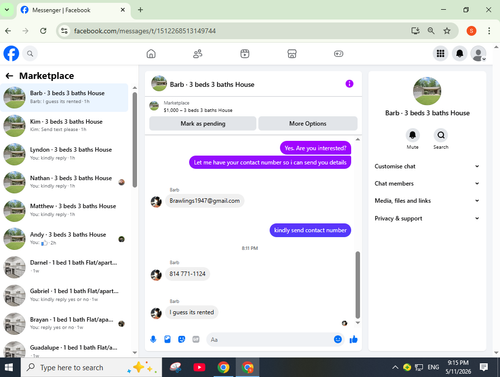The height and width of the screenshot is (377, 500).
Task: Open chat with Darnel
Action: coord(64,267)
